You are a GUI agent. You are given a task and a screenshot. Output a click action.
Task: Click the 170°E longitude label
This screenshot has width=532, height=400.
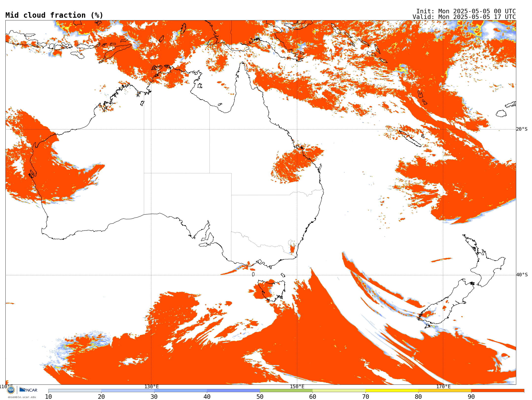tap(443, 387)
